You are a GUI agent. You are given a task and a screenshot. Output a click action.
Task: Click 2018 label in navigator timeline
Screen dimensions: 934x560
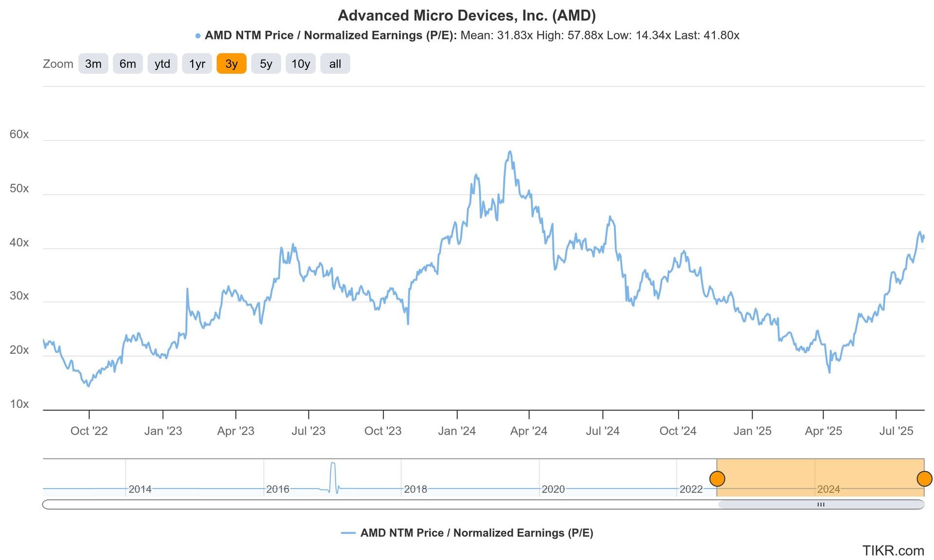415,489
